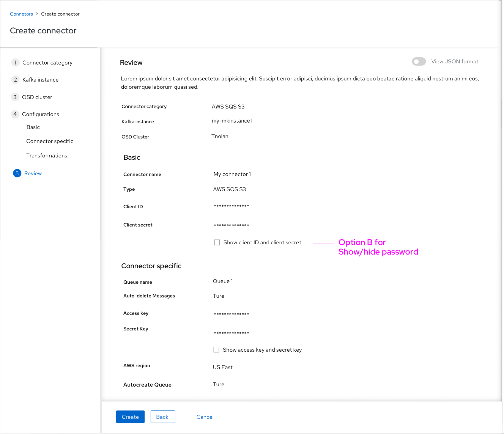Viewport: 504px width, 434px height.
Task: Navigate to Connectors via breadcrumb
Action: coord(21,14)
